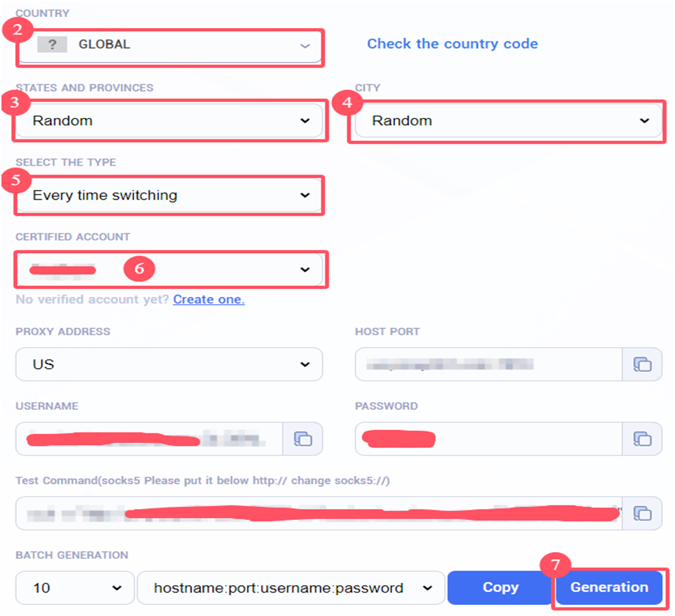Image resolution: width=675 pixels, height=616 pixels.
Task: Copy the test command string
Action: tap(642, 513)
